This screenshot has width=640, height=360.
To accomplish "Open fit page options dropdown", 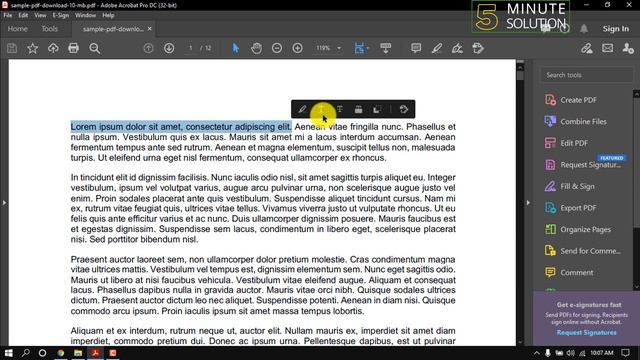I will click(x=362, y=48).
